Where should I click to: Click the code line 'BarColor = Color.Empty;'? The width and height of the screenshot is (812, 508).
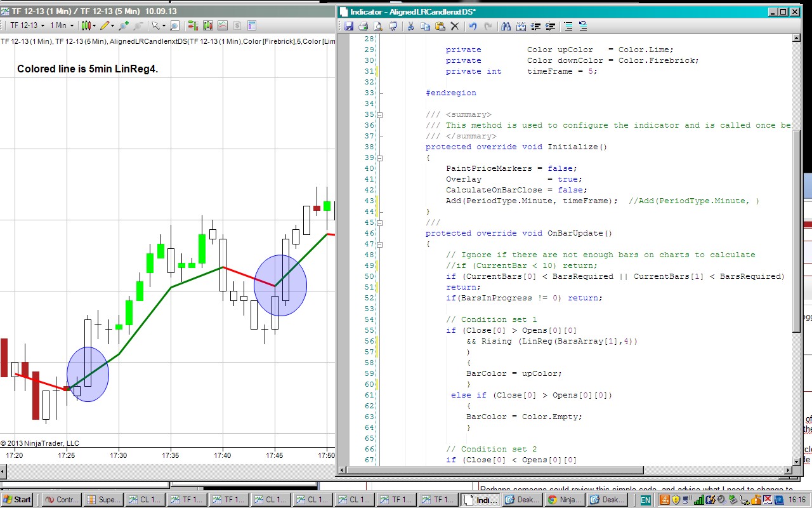tap(524, 417)
